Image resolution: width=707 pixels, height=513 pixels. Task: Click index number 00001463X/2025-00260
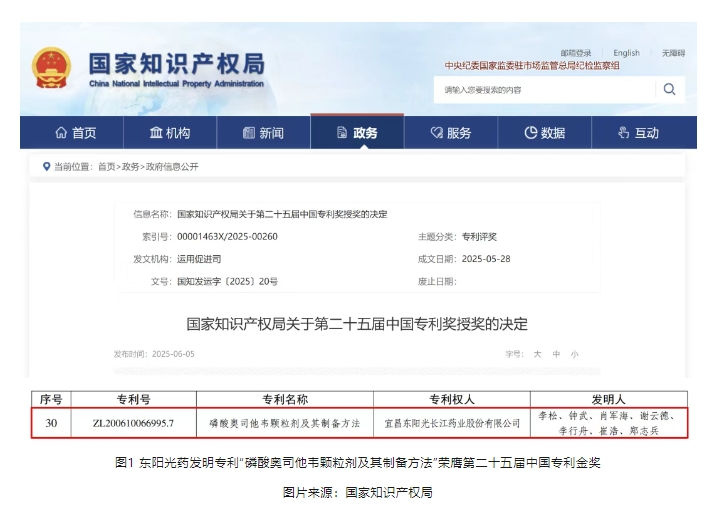pos(227,237)
